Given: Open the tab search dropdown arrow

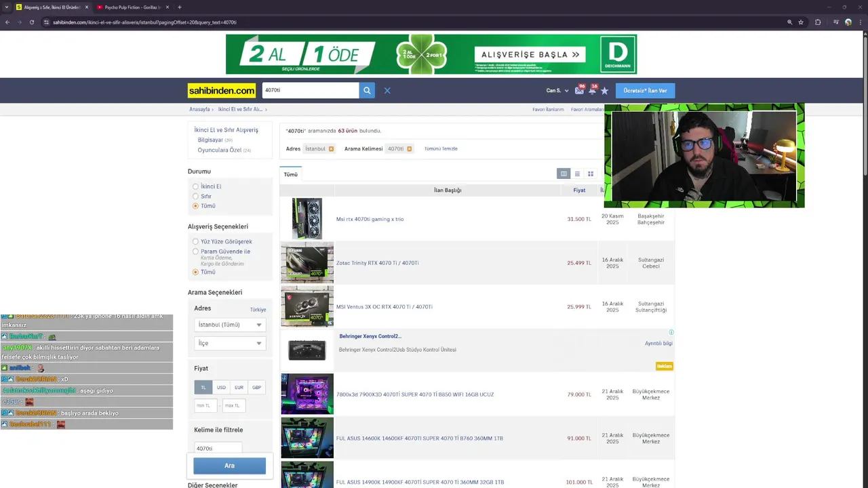Looking at the screenshot, I should point(6,7).
